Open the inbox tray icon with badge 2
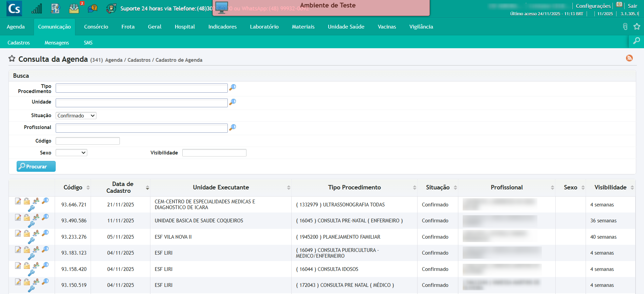This screenshot has height=294, width=644. pos(74,8)
